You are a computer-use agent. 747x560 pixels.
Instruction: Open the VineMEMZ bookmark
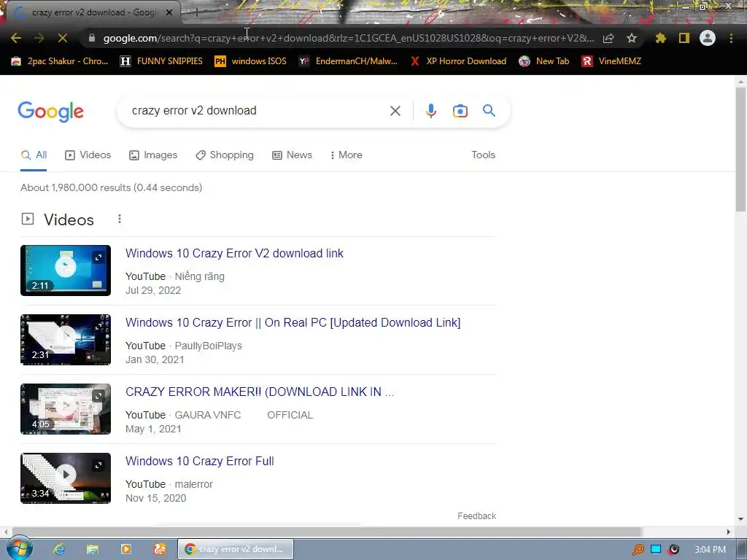click(x=611, y=61)
